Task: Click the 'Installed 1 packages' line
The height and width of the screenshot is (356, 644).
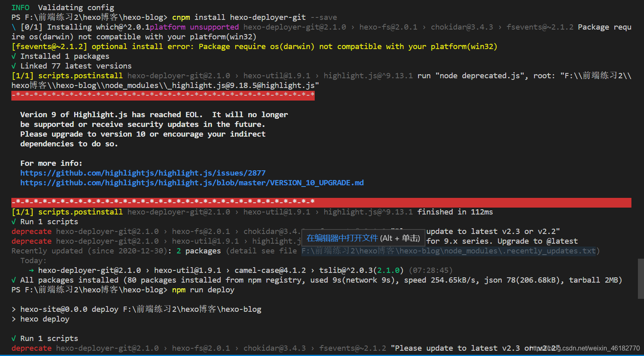Action: [x=60, y=56]
